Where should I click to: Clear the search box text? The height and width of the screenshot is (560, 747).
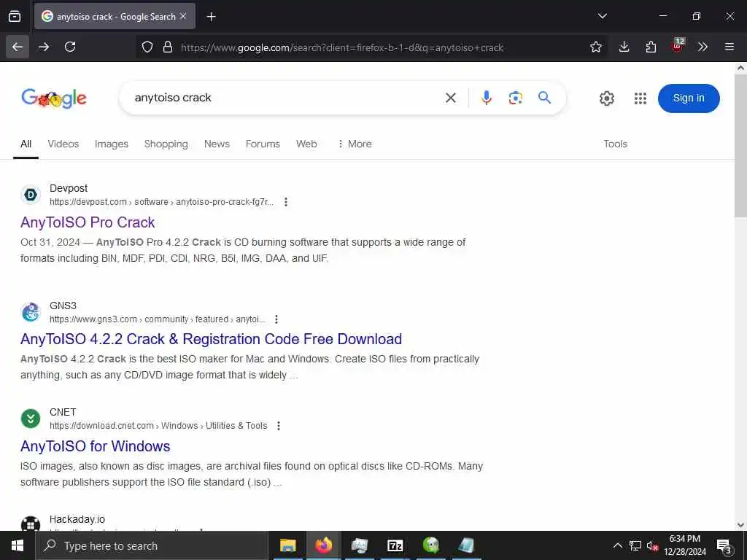point(451,98)
